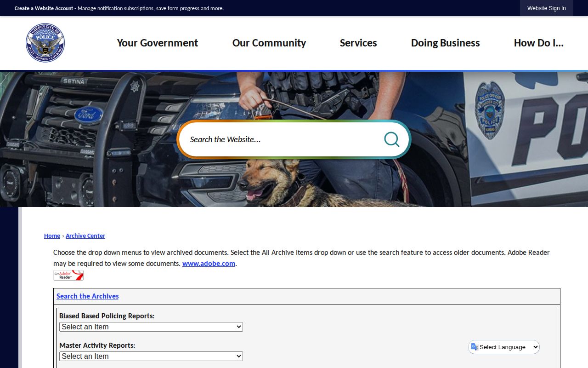Screen dimensions: 588x368
Task: Open the How Do I... menu
Action: (539, 43)
